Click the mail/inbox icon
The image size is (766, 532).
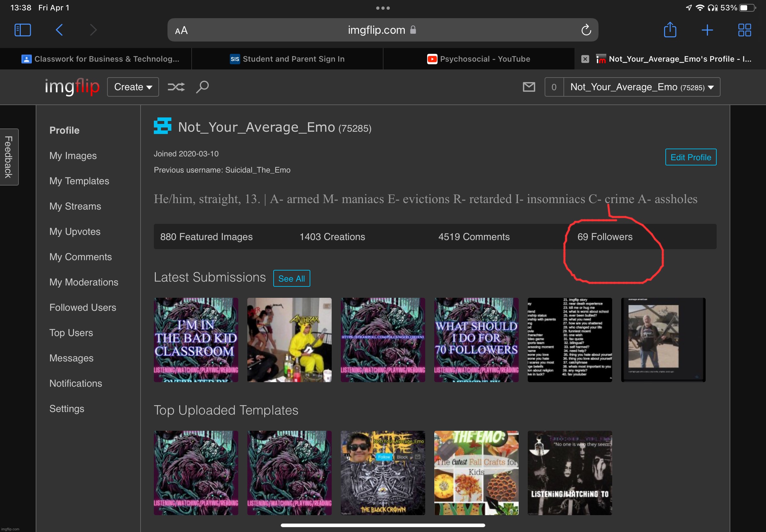click(528, 87)
